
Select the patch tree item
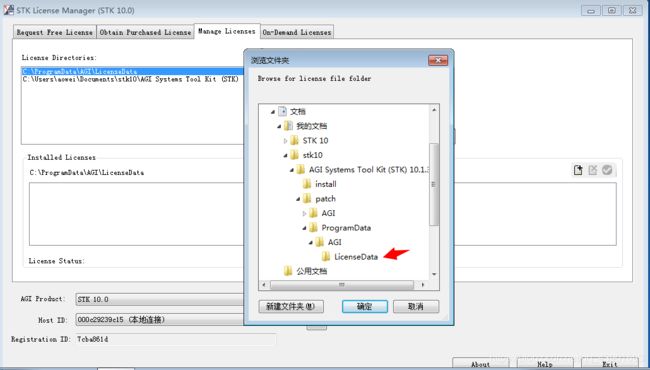pyautogui.click(x=325, y=199)
